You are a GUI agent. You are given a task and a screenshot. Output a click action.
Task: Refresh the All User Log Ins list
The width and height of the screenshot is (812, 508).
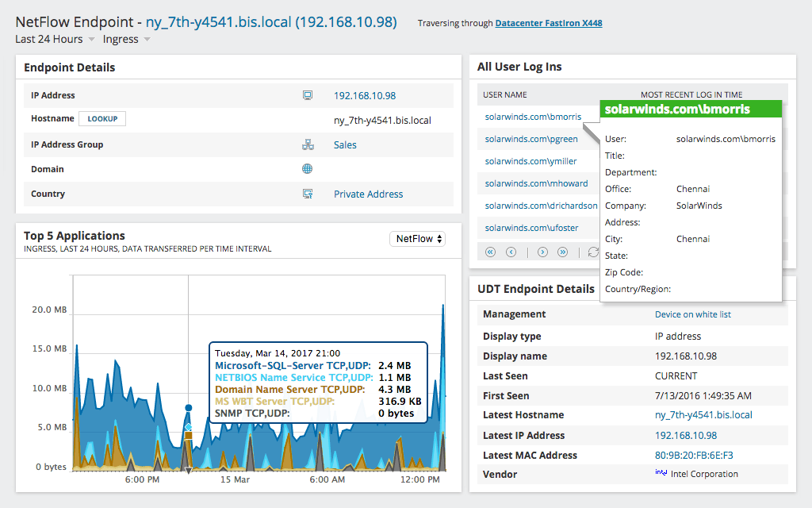coord(592,252)
